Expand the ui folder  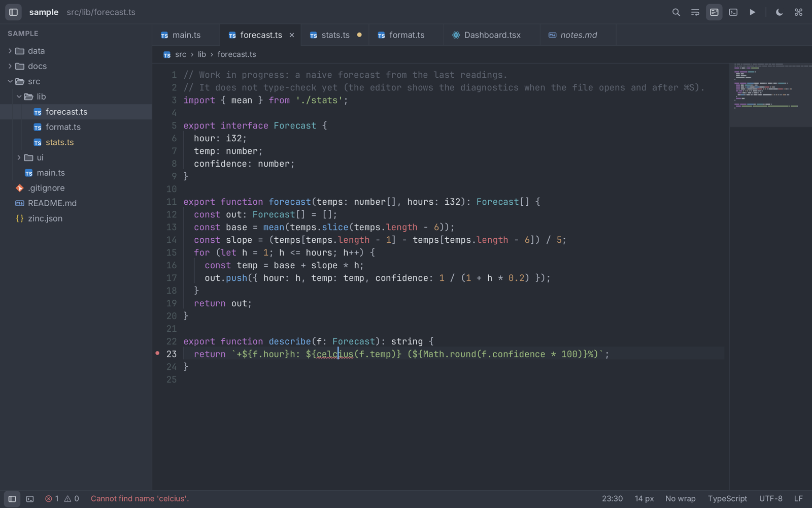76,157
